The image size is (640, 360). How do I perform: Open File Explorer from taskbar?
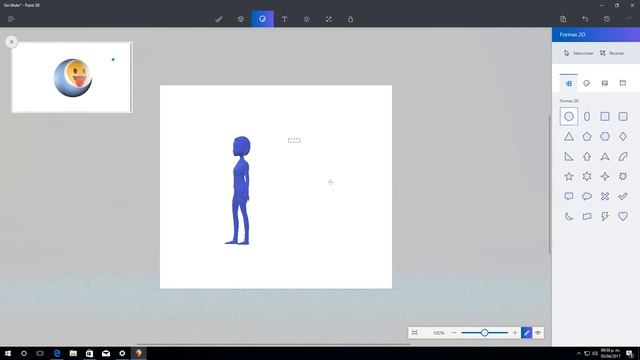point(73,353)
